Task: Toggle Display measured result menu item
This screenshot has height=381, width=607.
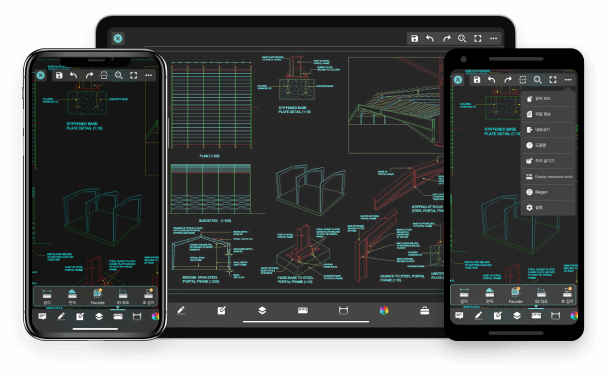Action: pos(547,177)
